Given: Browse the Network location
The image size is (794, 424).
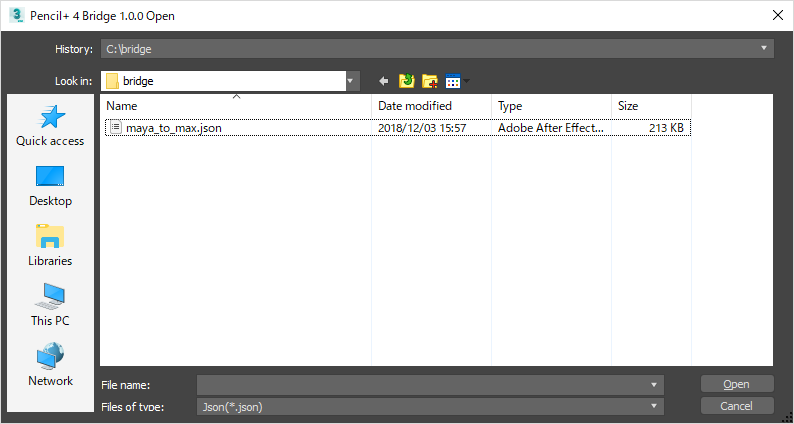Looking at the screenshot, I should click(50, 366).
